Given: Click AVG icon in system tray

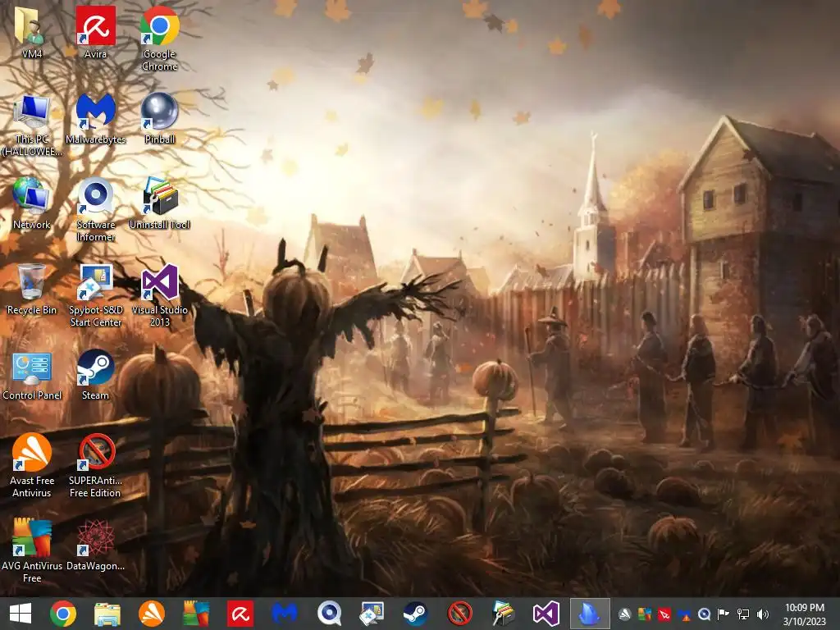Looking at the screenshot, I should click(x=645, y=614).
